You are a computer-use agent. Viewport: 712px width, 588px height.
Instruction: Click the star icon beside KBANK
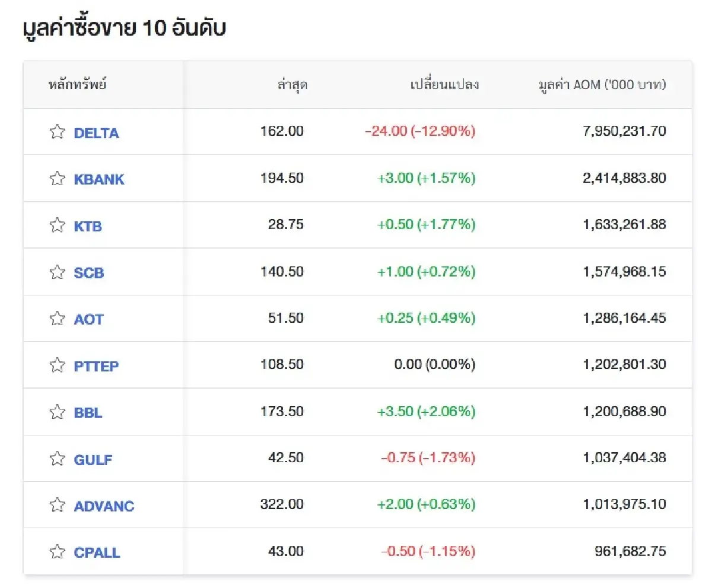point(57,178)
